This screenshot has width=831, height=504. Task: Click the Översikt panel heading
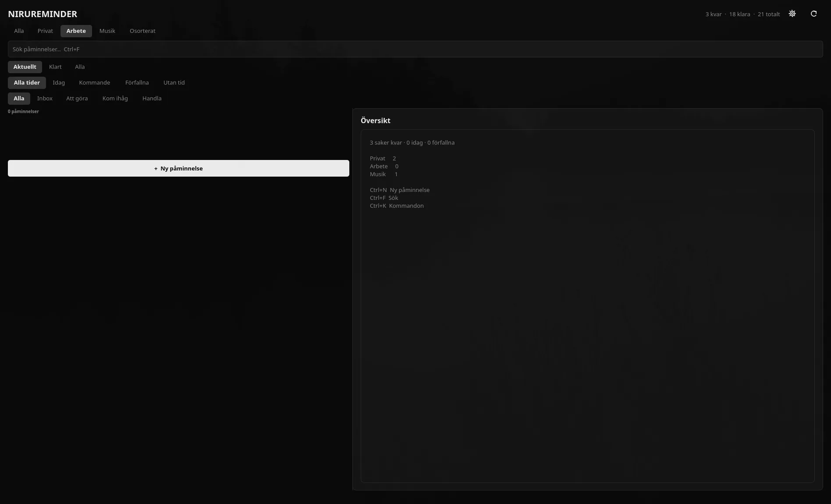point(376,121)
